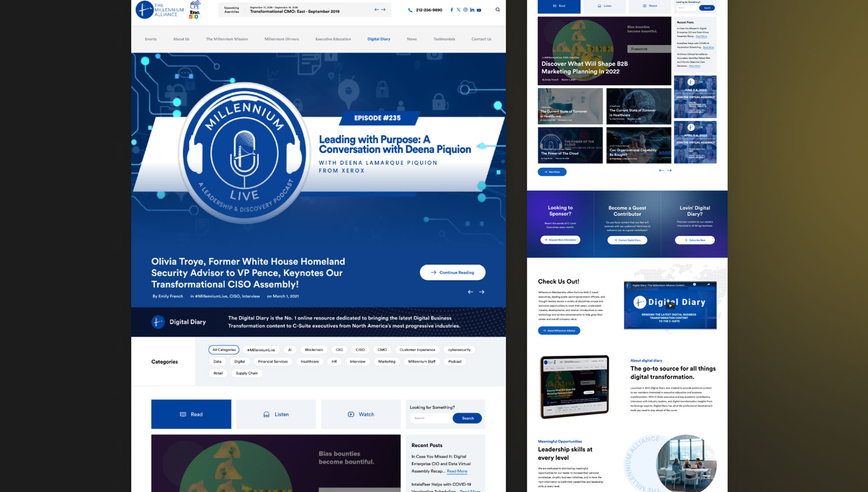Filter posts by Blockchain category
868x492 pixels.
tap(314, 350)
